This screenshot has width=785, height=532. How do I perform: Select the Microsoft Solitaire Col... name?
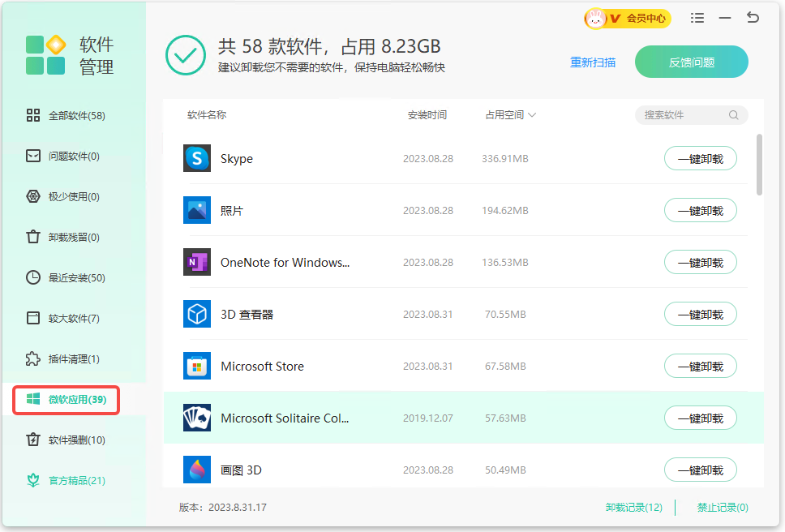point(285,418)
